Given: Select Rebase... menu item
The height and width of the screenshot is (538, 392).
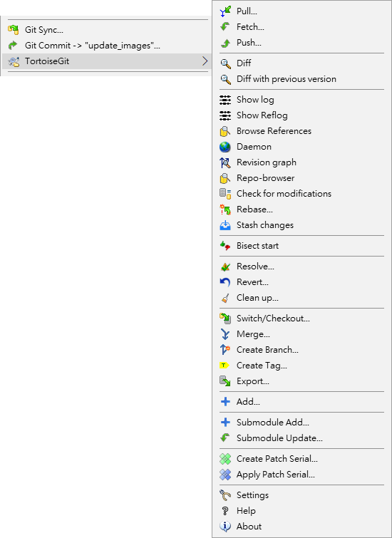Looking at the screenshot, I should tap(302, 209).
